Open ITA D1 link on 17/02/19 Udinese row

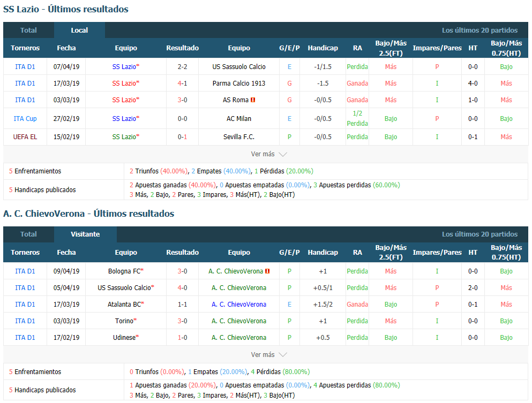click(x=25, y=338)
